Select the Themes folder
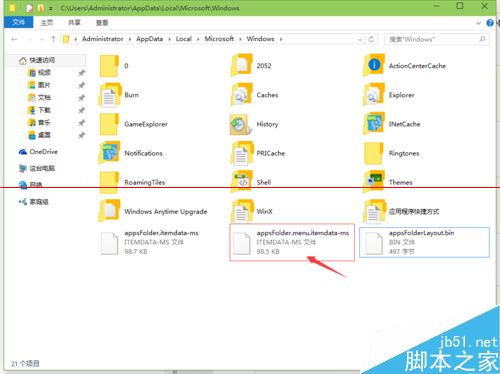This screenshot has width=500, height=374. point(388,182)
